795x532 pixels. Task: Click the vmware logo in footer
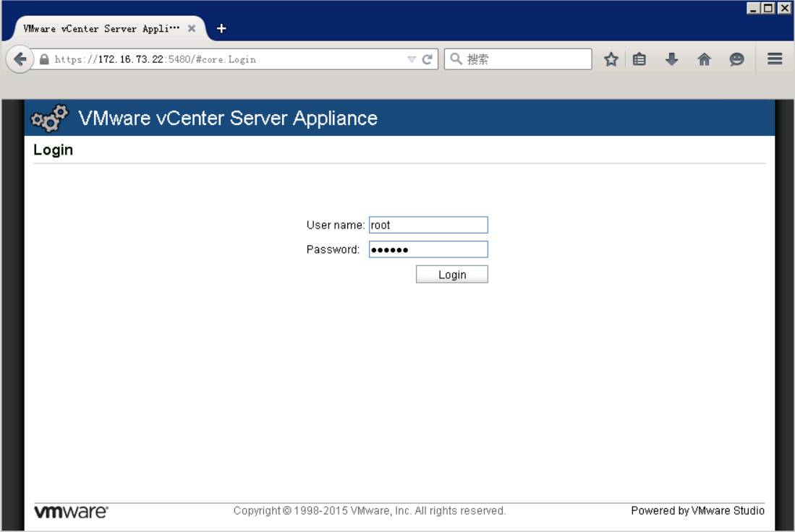71,511
